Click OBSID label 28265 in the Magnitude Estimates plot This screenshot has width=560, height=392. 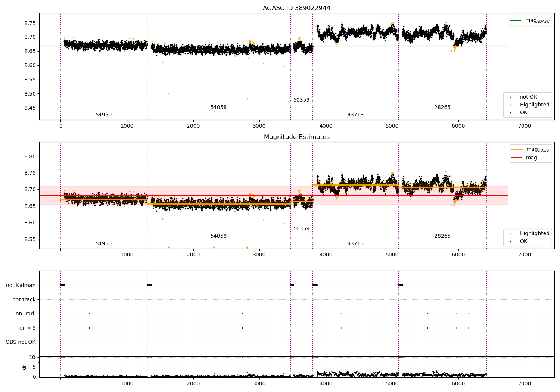[442, 236]
